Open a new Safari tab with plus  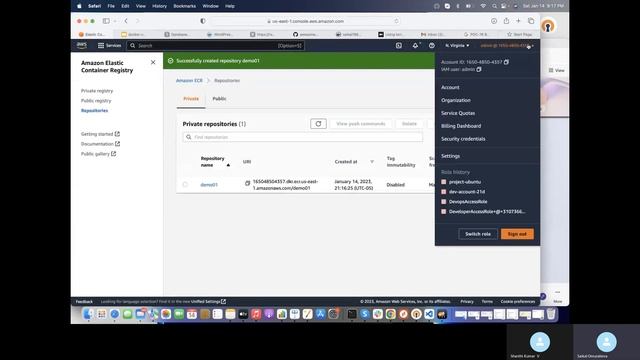(518, 21)
